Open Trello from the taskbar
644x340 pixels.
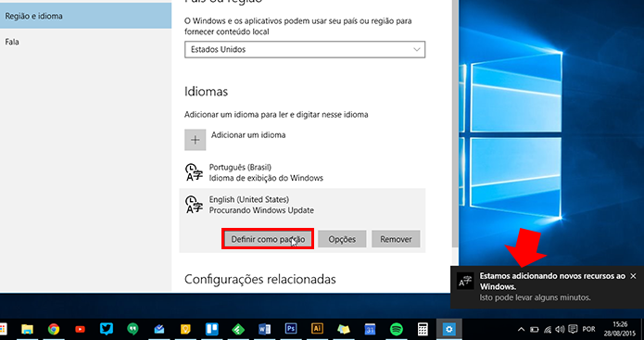[211, 329]
